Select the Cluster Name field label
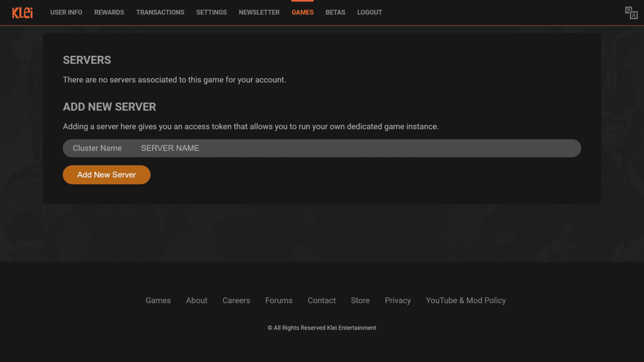644x362 pixels. (97, 148)
